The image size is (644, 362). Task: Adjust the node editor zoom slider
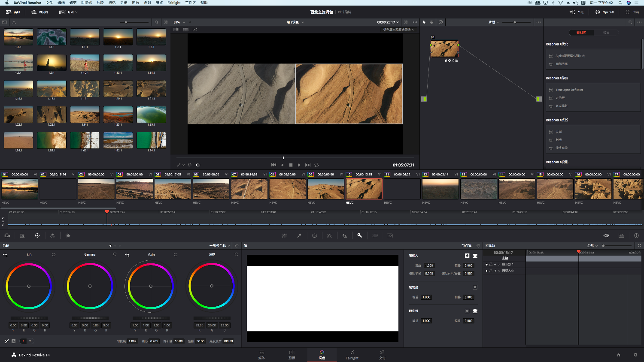516,22
